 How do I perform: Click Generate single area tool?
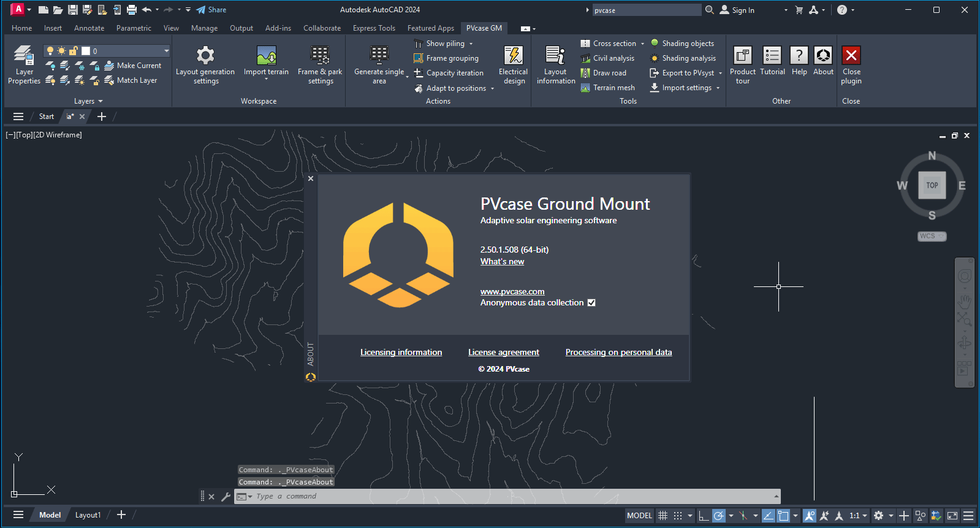click(x=379, y=65)
